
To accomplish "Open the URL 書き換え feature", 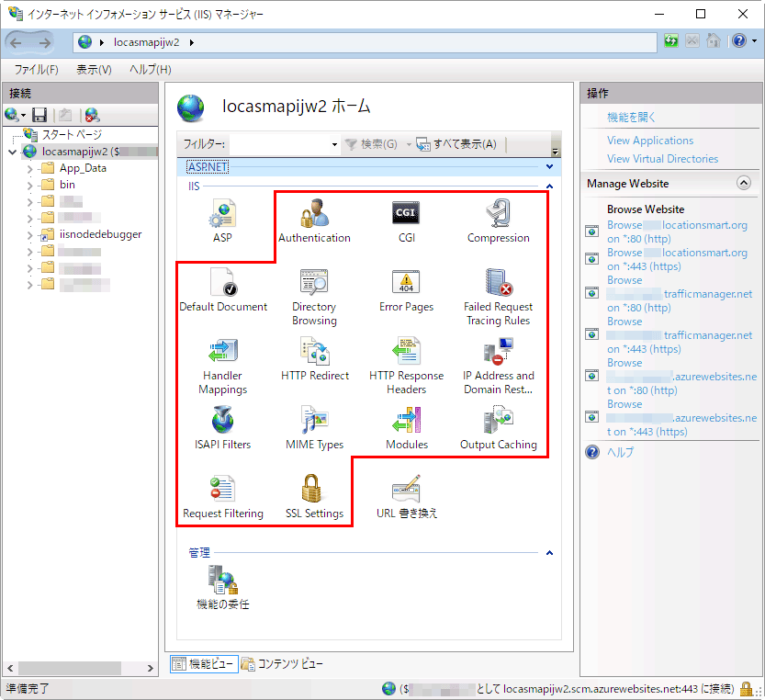I will point(404,494).
